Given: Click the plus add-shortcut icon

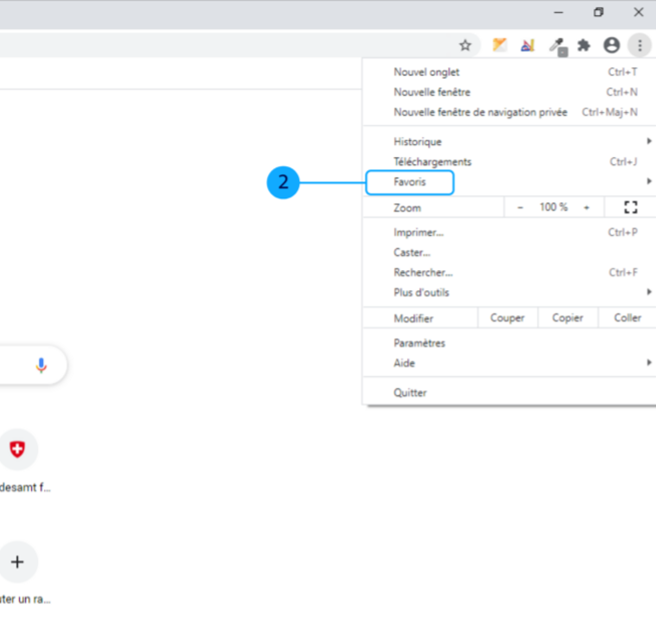Looking at the screenshot, I should (x=16, y=562).
